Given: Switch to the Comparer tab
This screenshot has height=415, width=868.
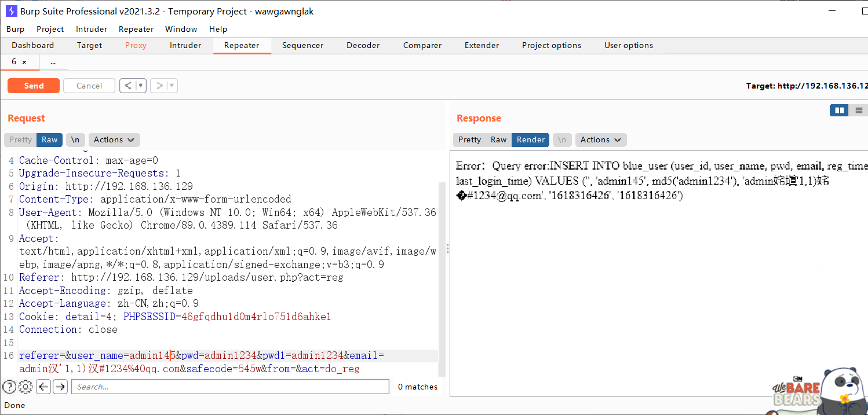Looking at the screenshot, I should pyautogui.click(x=422, y=45).
